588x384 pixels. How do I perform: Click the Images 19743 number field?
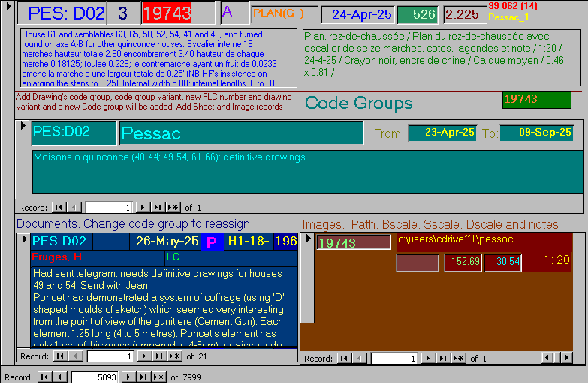[354, 242]
